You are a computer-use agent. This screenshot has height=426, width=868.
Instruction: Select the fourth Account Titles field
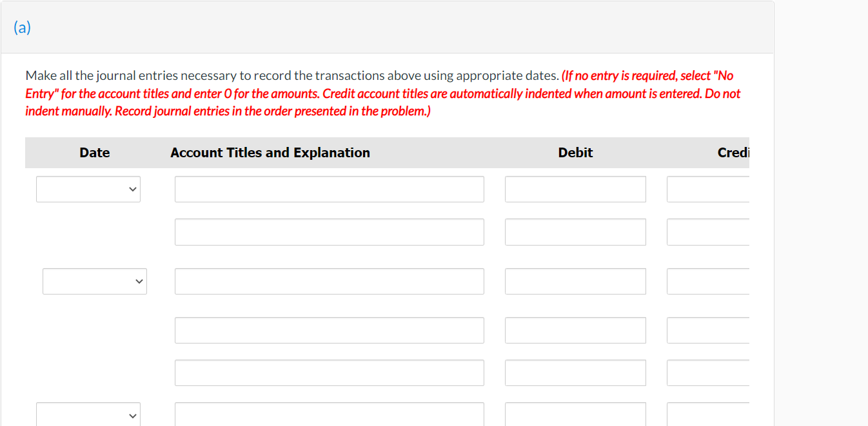pos(329,330)
